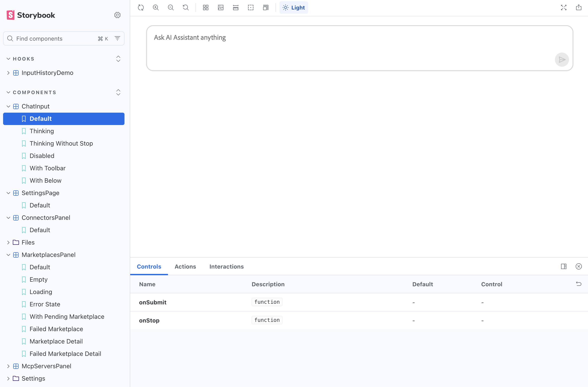Change addon panel orientation icon

click(564, 266)
